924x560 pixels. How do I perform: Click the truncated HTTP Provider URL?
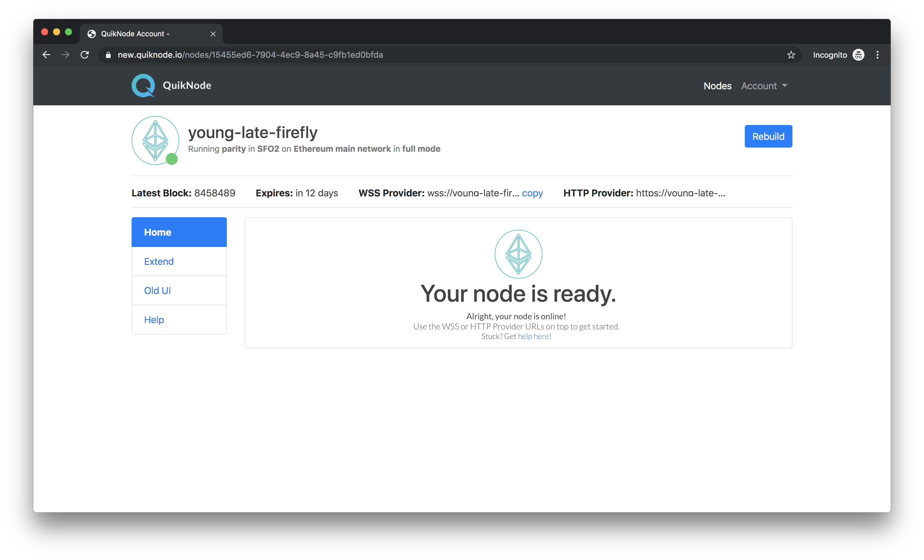click(680, 193)
